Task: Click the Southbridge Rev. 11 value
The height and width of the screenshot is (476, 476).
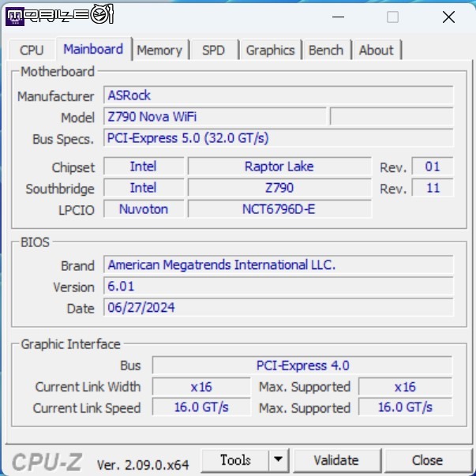Action: tap(433, 188)
